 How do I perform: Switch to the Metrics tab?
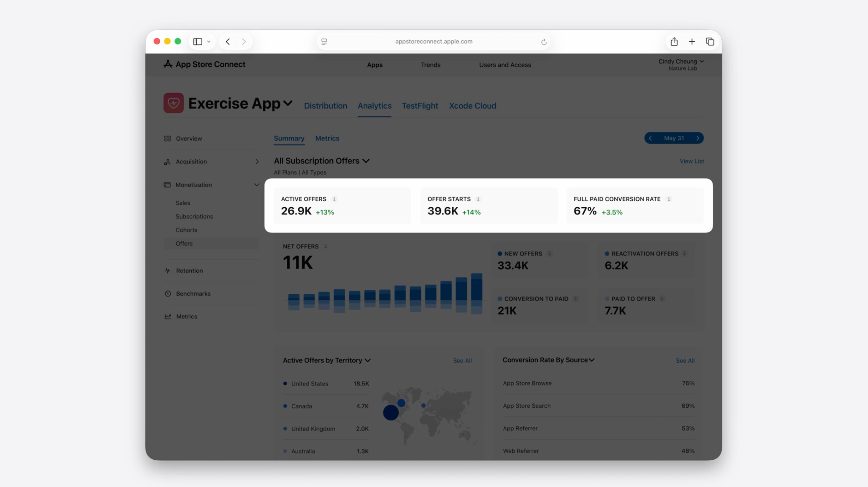pos(327,138)
